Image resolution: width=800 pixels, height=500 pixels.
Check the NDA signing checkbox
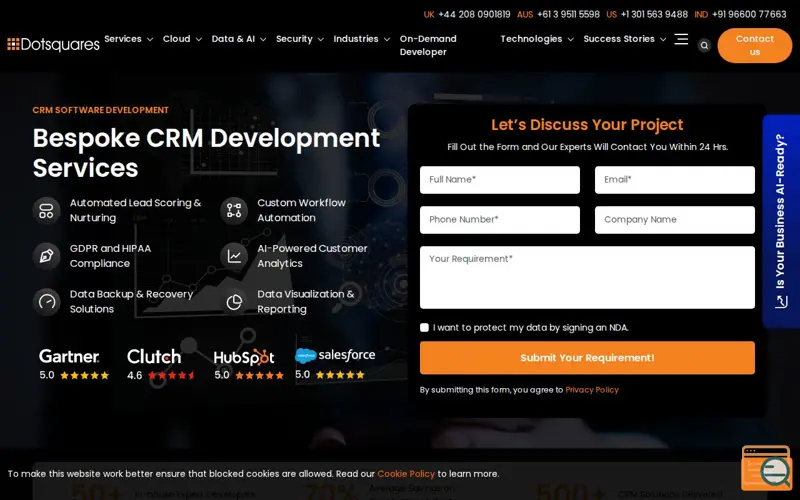pos(424,328)
